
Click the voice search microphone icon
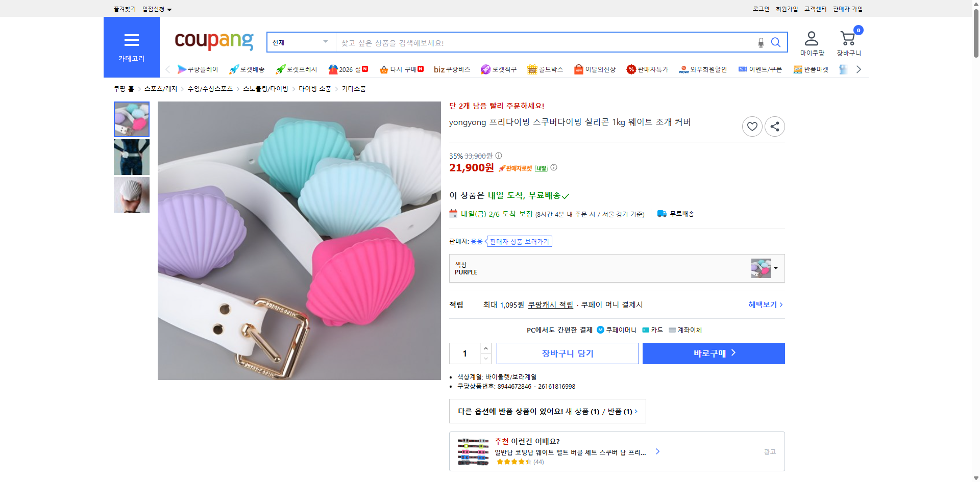coord(760,42)
